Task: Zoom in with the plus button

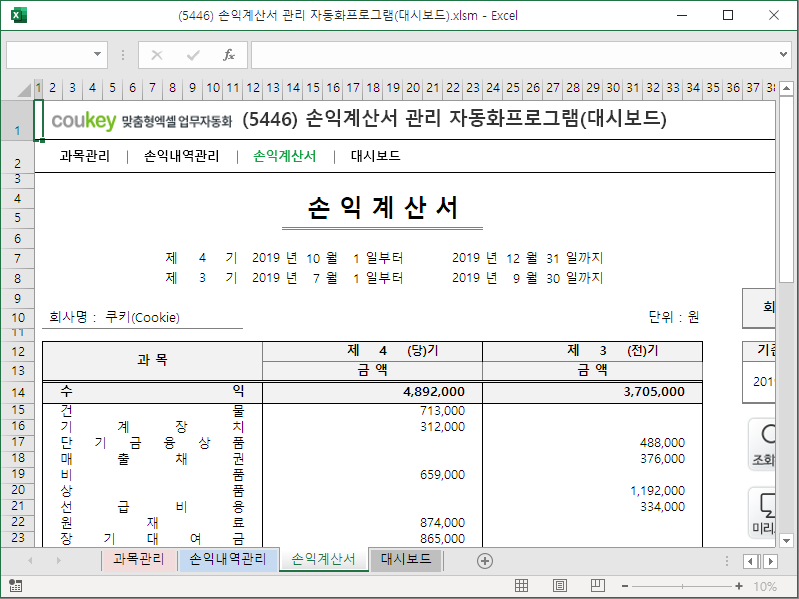Action: pyautogui.click(x=739, y=586)
